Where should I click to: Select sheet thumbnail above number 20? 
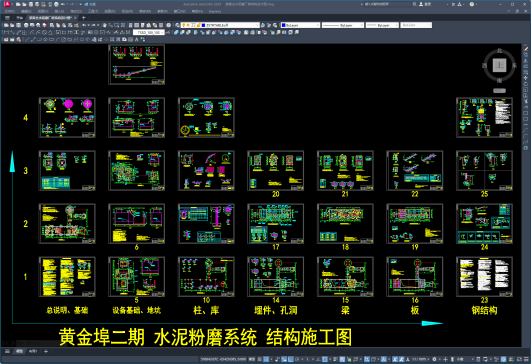click(275, 170)
